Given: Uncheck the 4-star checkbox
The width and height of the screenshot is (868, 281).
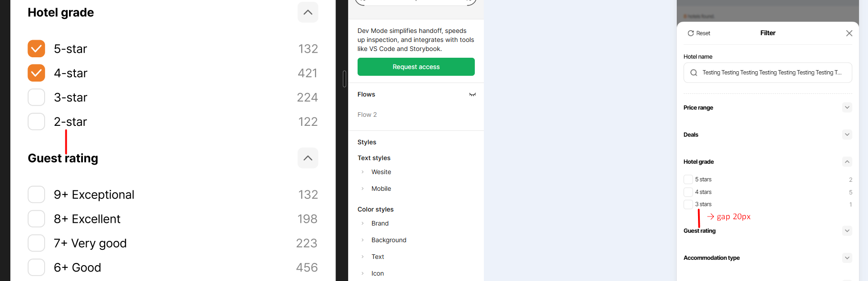Looking at the screenshot, I should pyautogui.click(x=37, y=73).
